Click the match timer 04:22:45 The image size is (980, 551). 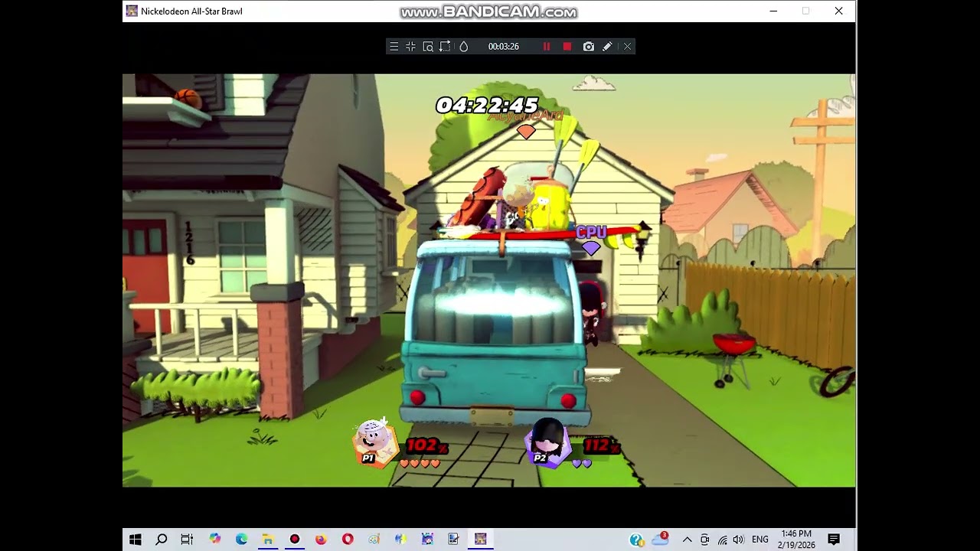[487, 105]
